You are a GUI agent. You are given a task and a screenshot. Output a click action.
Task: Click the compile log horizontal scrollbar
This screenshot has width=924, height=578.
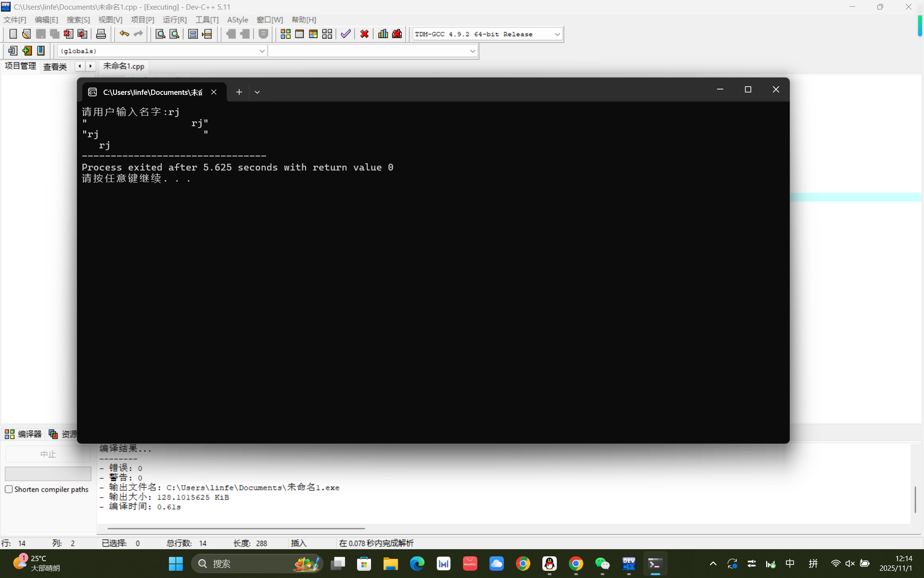(236, 528)
